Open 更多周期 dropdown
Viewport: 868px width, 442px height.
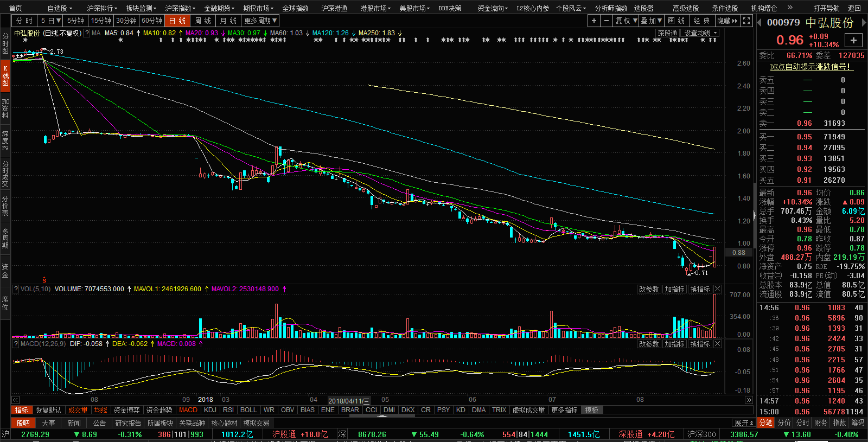(260, 21)
